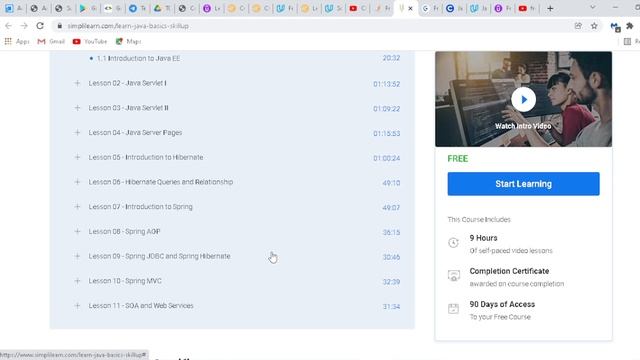This screenshot has width=640, height=360.
Task: Open the Apps bookmarks shortcut
Action: click(17, 41)
